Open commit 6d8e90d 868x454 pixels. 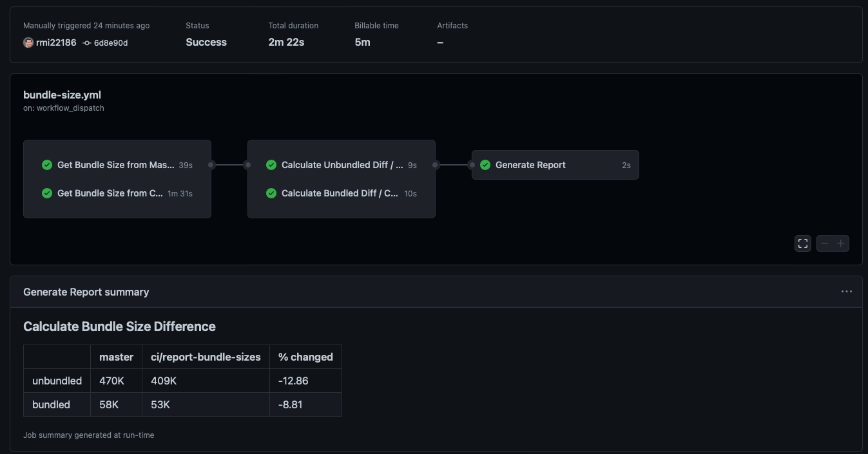click(110, 43)
